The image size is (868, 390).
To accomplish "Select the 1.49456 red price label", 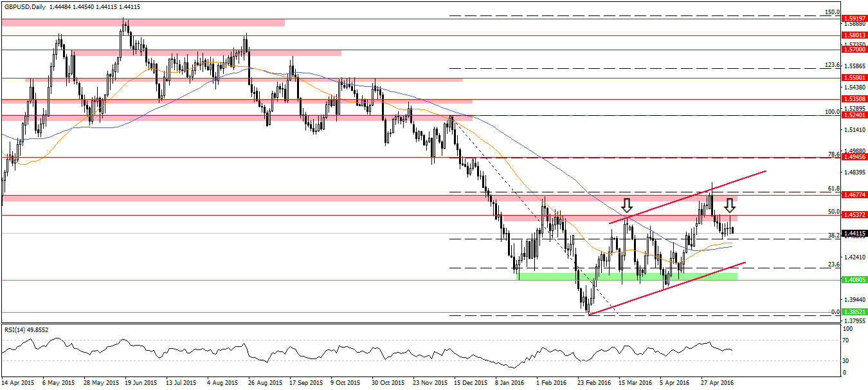I will pos(854,157).
